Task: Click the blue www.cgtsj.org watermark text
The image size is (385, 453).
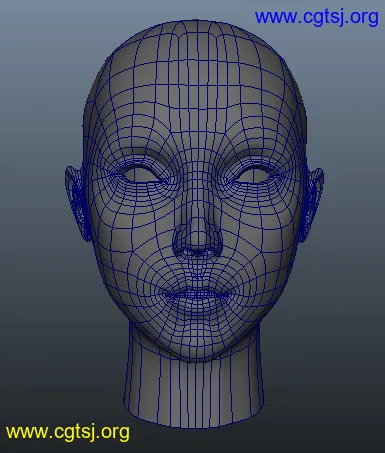Action: (x=317, y=17)
